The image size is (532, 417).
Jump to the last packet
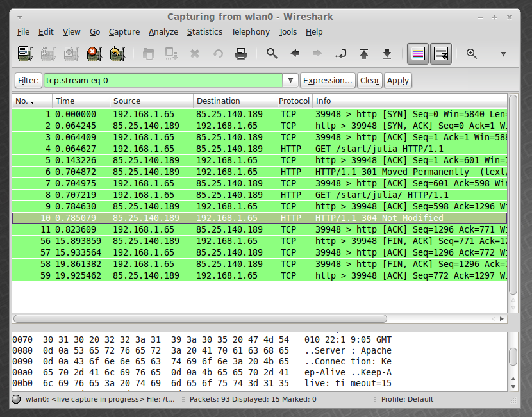tap(387, 54)
